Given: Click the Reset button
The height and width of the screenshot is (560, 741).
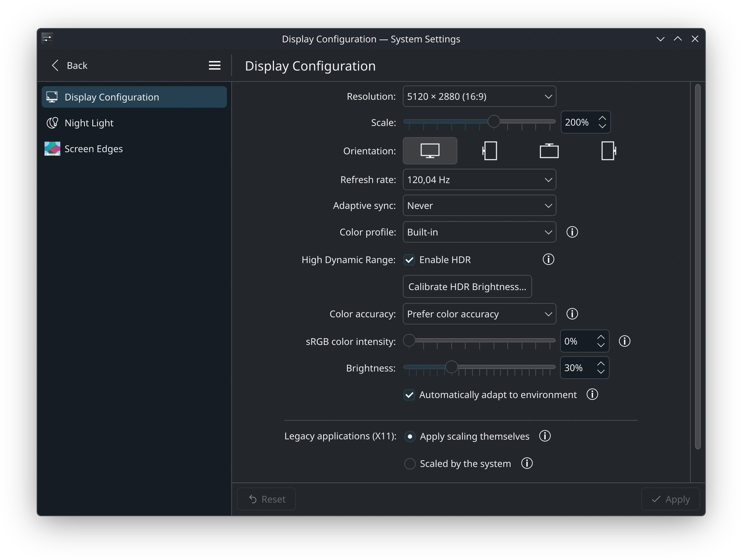Looking at the screenshot, I should point(266,499).
